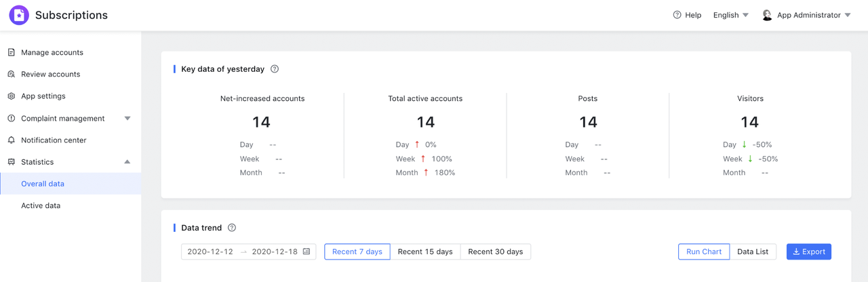Open the English language dropdown
This screenshot has width=868, height=282.
click(730, 15)
